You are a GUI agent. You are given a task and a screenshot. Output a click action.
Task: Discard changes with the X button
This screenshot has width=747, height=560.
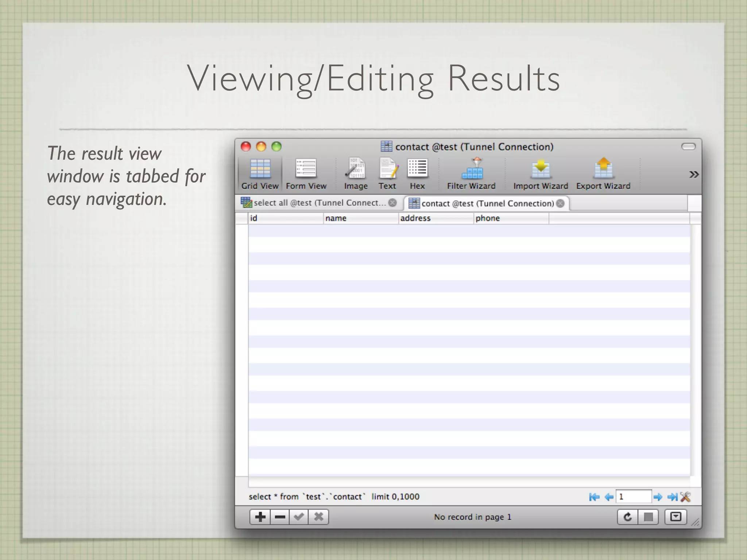tap(318, 517)
